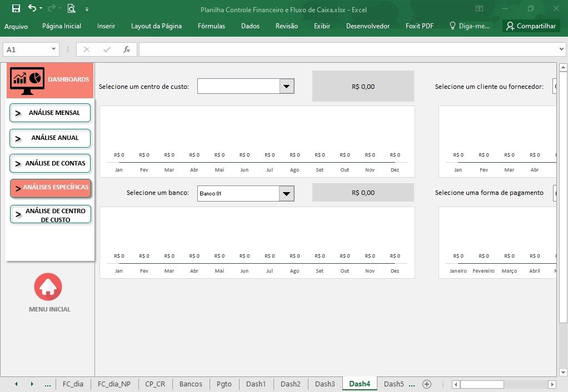Screen dimensions: 568x392
Task: Open Fórmulas ribbon tab
Action: (x=212, y=26)
